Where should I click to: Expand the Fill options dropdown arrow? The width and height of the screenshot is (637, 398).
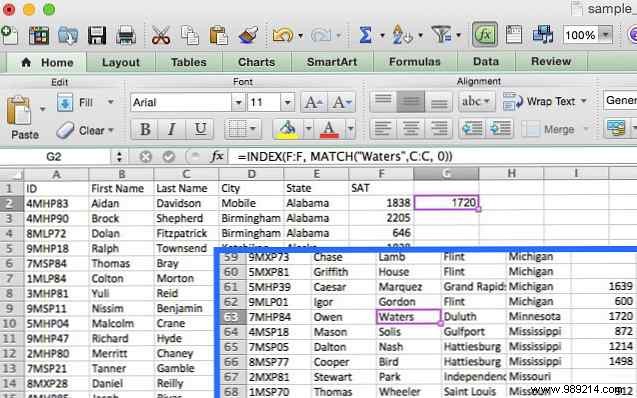point(110,102)
